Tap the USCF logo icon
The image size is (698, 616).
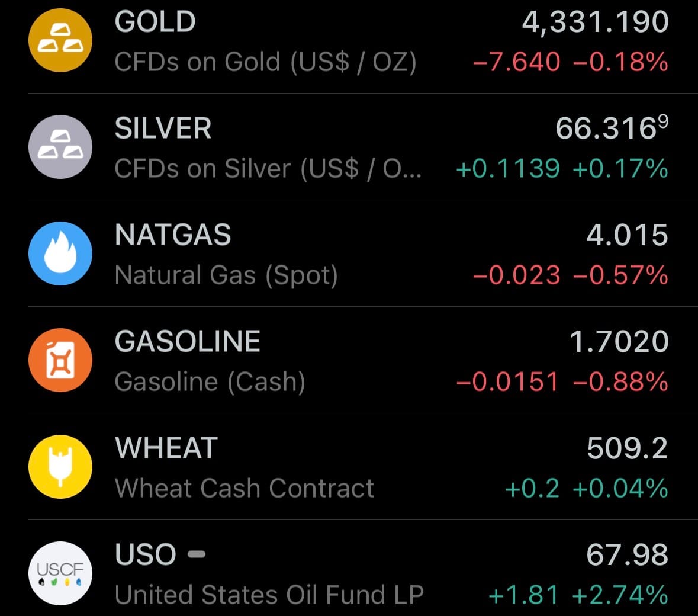60,573
